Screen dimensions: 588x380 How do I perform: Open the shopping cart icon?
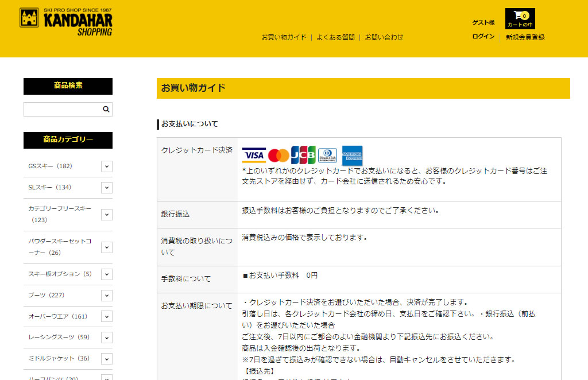point(520,18)
